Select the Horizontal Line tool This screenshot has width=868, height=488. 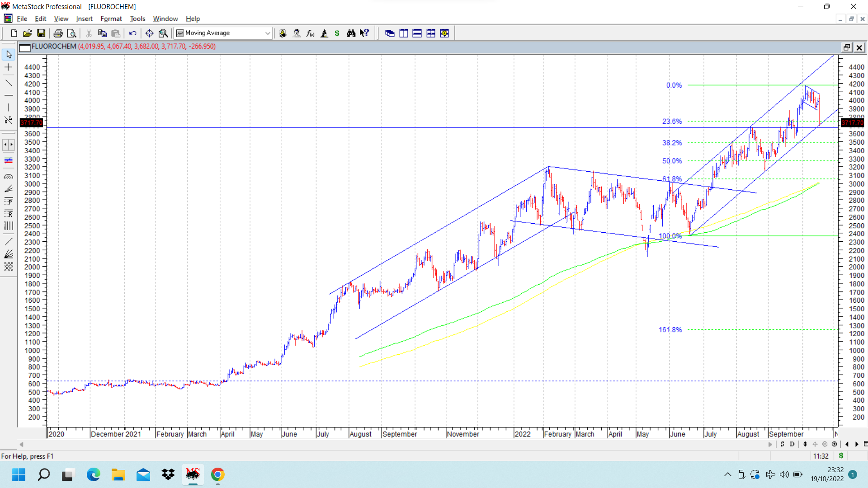click(8, 95)
